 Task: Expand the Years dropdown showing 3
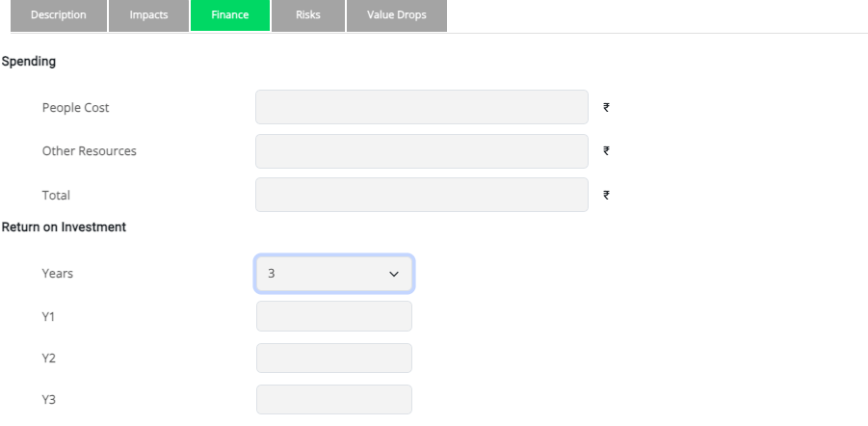click(334, 274)
